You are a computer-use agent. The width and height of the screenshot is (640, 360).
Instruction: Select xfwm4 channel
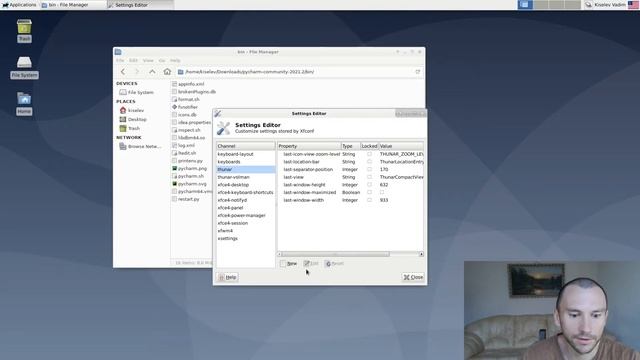click(246, 231)
